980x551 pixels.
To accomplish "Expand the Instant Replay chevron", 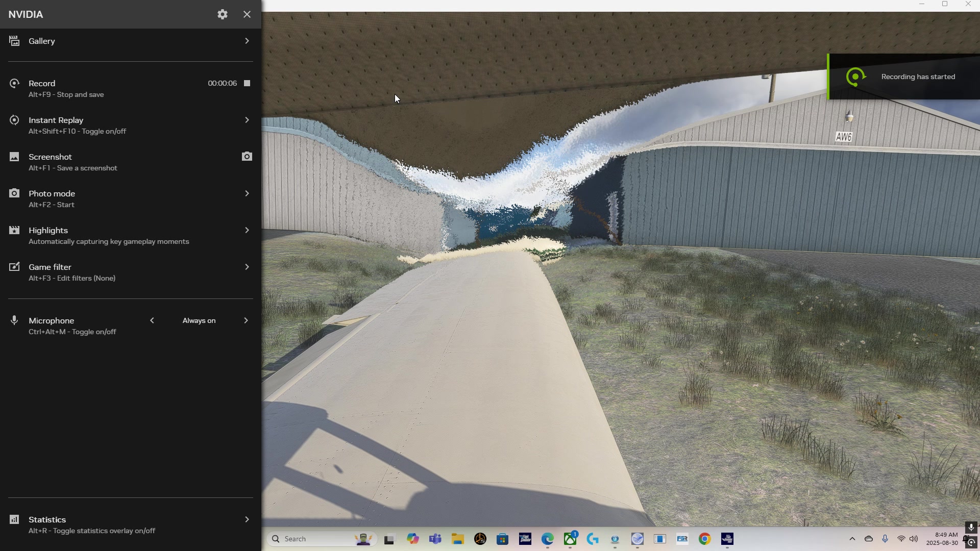I will [247, 120].
